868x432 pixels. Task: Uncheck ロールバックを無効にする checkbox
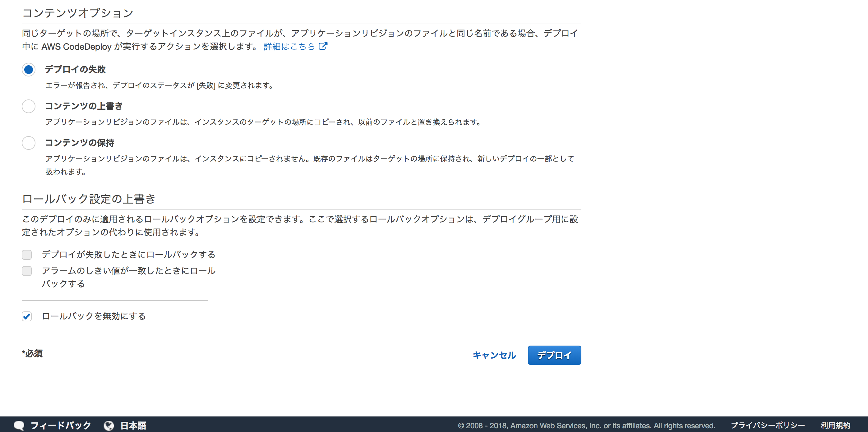coord(27,316)
